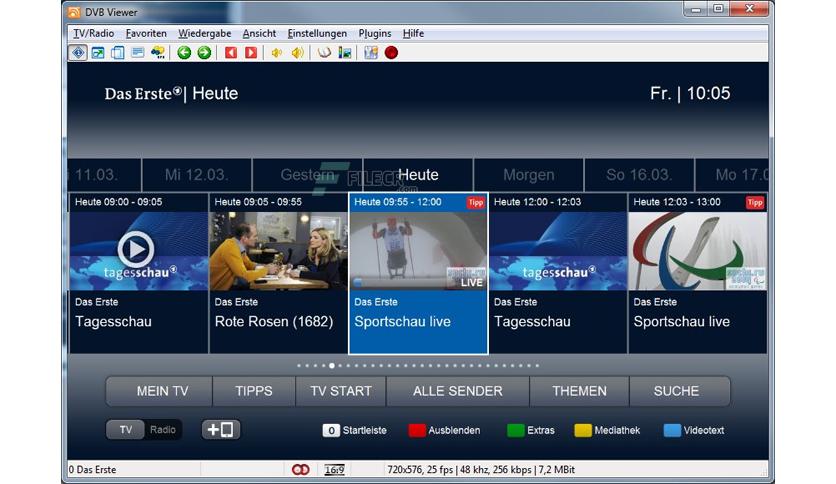Image resolution: width=836 pixels, height=484 pixels.
Task: Click the picture adjustment toolbar icon
Action: [345, 53]
